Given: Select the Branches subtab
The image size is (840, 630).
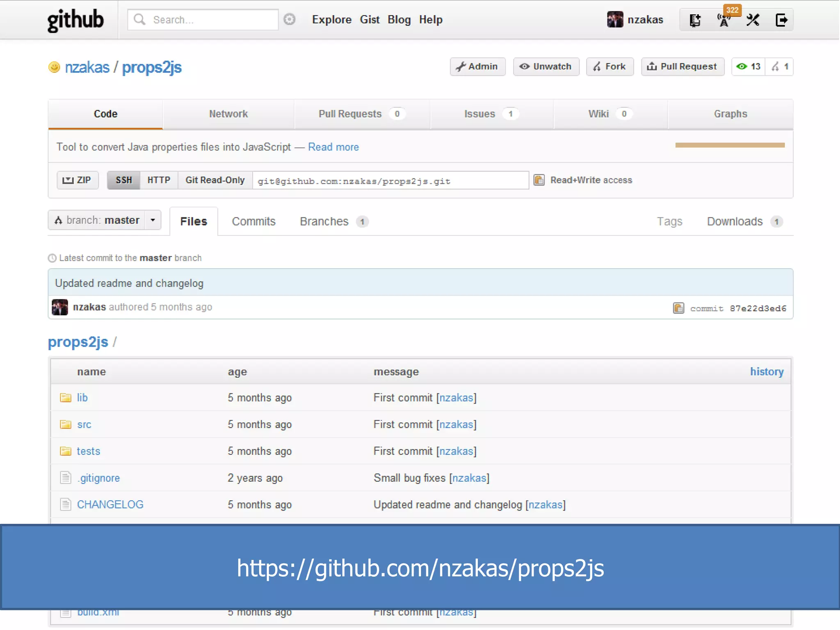Looking at the screenshot, I should tap(334, 221).
